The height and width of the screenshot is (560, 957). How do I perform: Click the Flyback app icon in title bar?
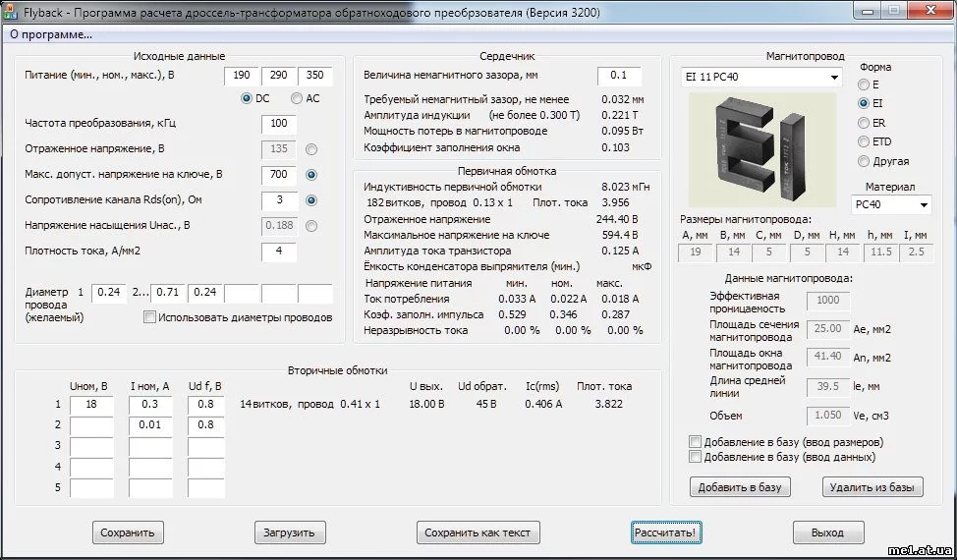tap(11, 13)
